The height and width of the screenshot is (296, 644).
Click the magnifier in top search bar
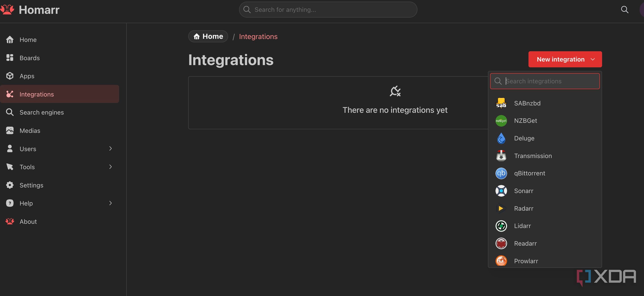(247, 10)
